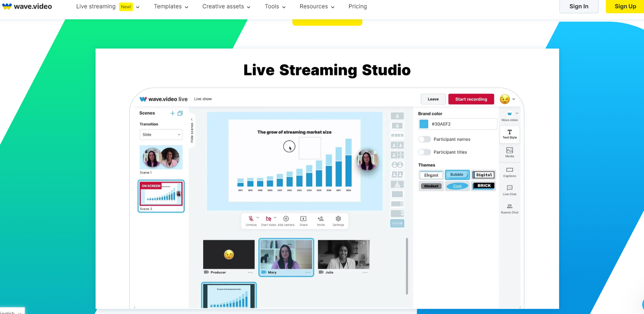This screenshot has width=644, height=314.
Task: Open the Live Chat panel
Action: click(510, 190)
